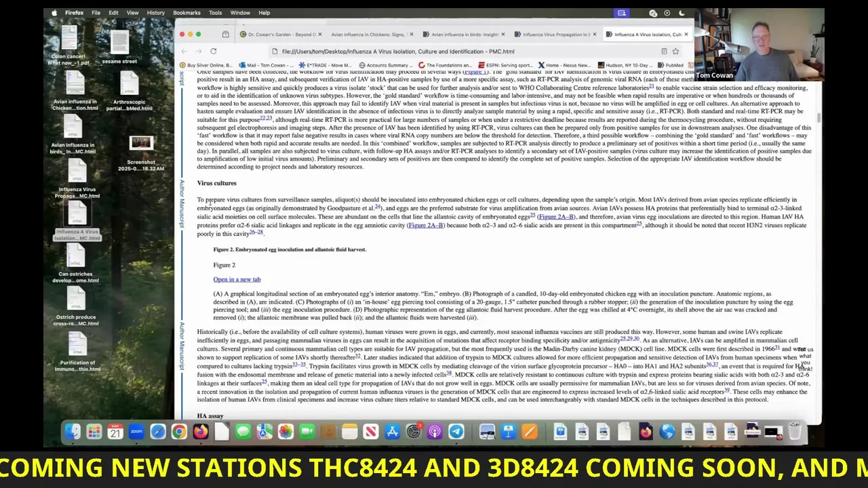Click the page vertical scrollbar
This screenshot has height=488, width=868.
click(x=818, y=119)
